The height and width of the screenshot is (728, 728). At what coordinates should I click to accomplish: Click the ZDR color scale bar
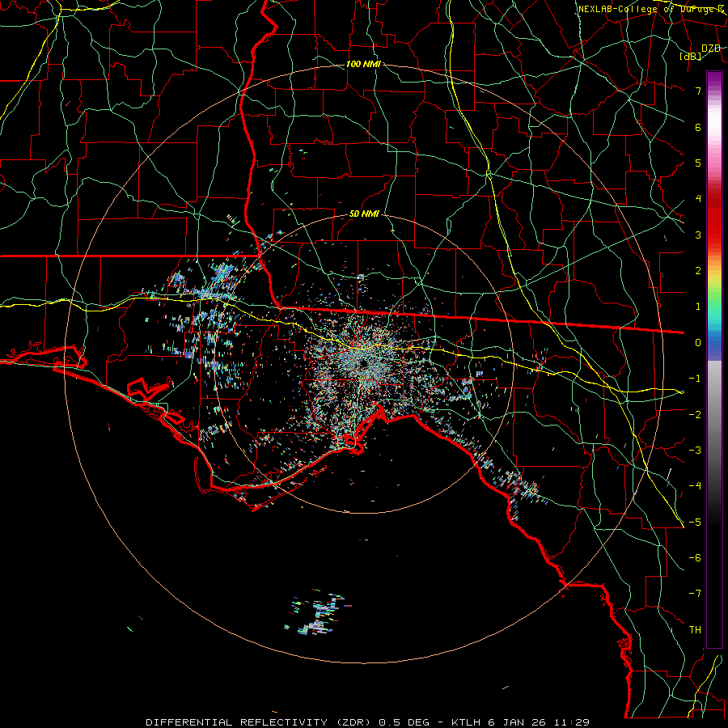(714, 359)
